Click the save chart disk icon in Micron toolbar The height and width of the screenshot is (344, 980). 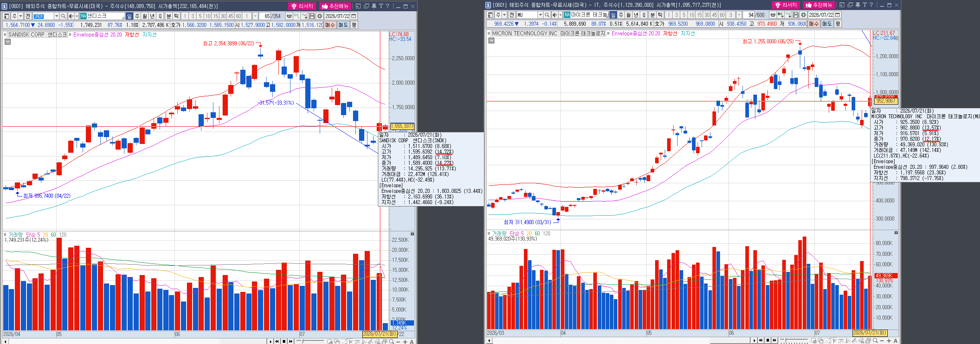coord(795,15)
